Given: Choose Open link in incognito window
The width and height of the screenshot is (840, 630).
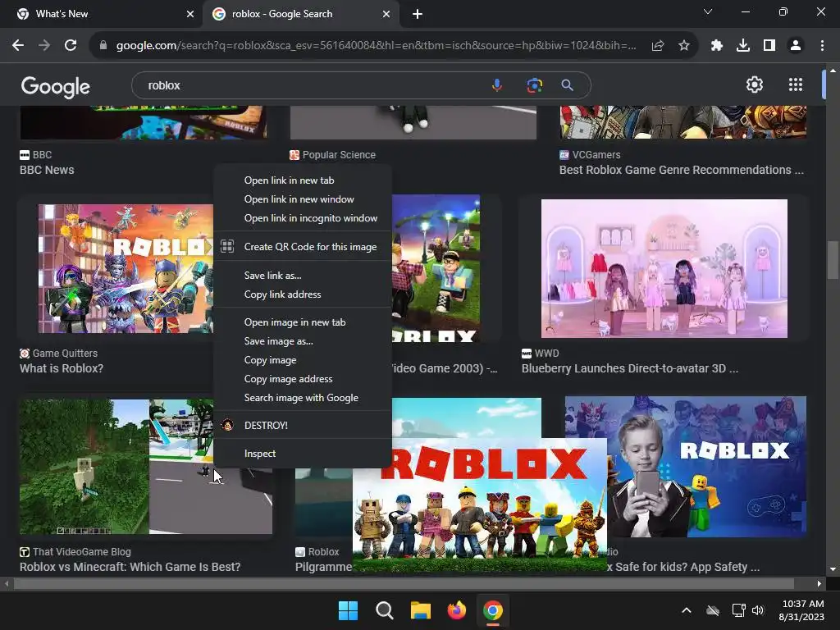Looking at the screenshot, I should (303, 218).
